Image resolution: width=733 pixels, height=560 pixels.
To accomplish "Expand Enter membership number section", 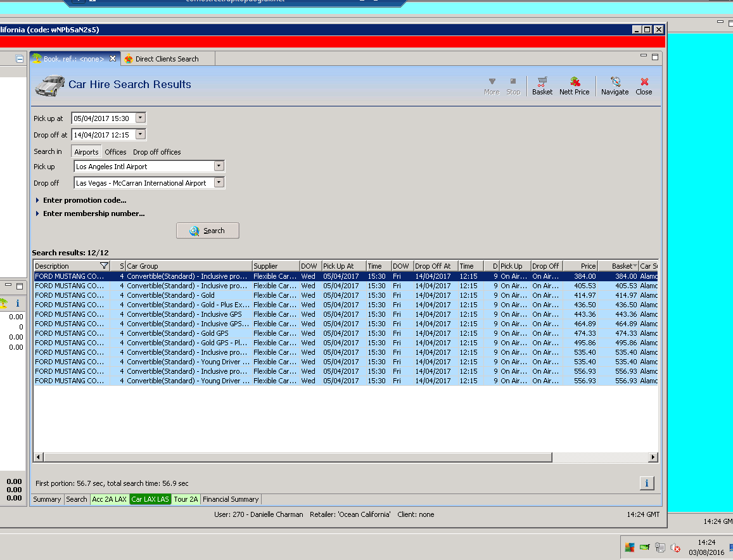I will click(x=93, y=213).
